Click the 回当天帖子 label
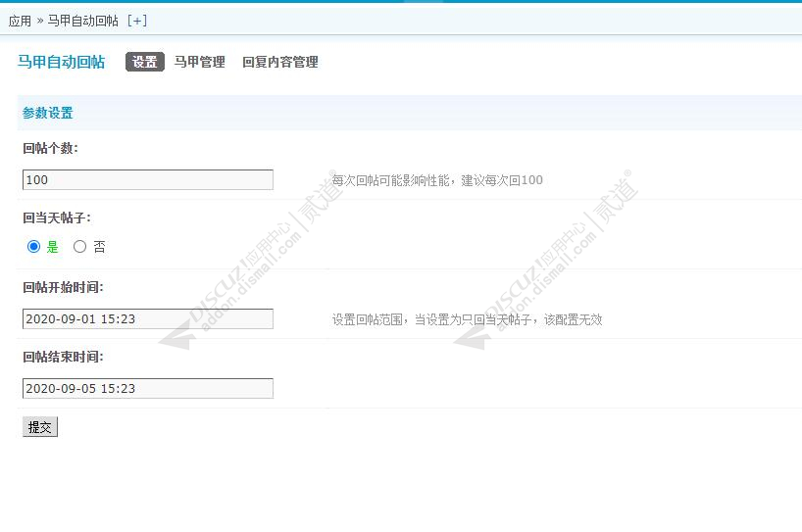This screenshot has width=802, height=532. click(x=57, y=218)
